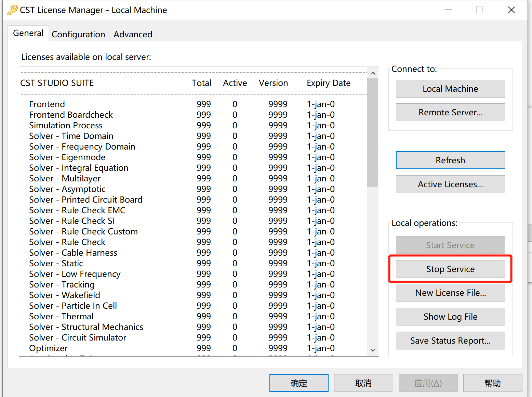The height and width of the screenshot is (397, 532).
Task: View Active Licenses
Action: click(x=450, y=184)
